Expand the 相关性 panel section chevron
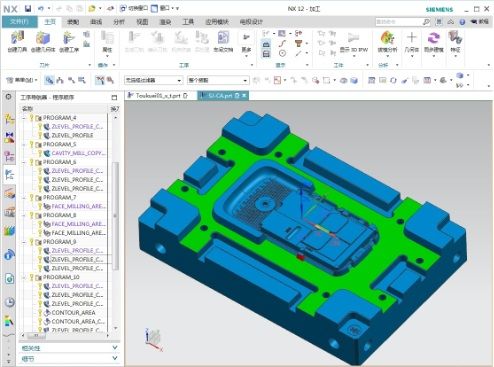This screenshot has height=367, width=494. (x=115, y=348)
